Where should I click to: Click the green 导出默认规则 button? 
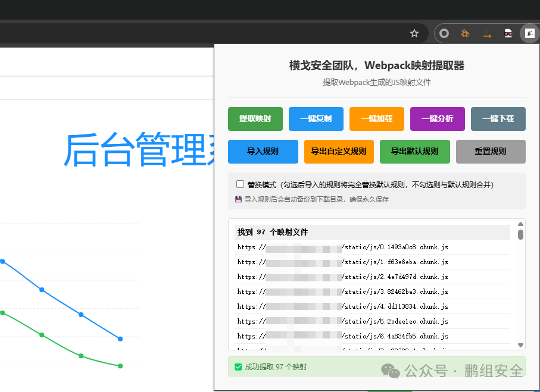[414, 152]
